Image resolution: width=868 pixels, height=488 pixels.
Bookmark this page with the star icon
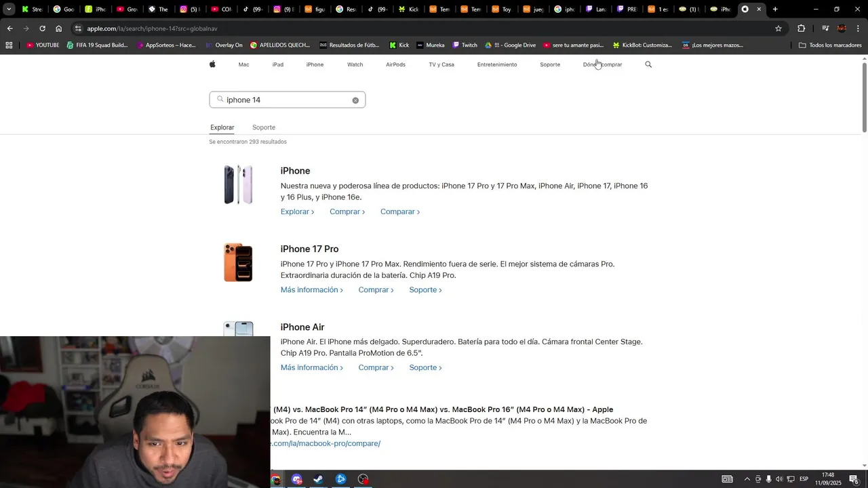click(778, 28)
